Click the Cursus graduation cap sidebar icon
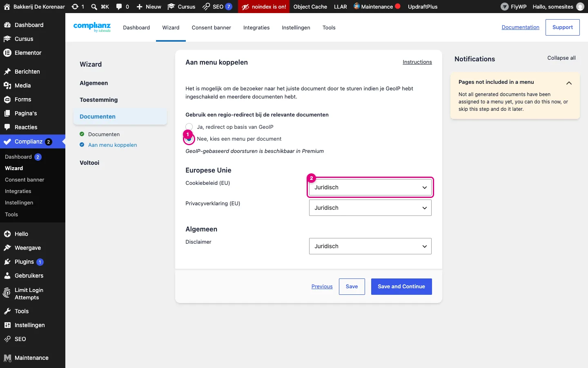The width and height of the screenshot is (588, 368). [7, 39]
